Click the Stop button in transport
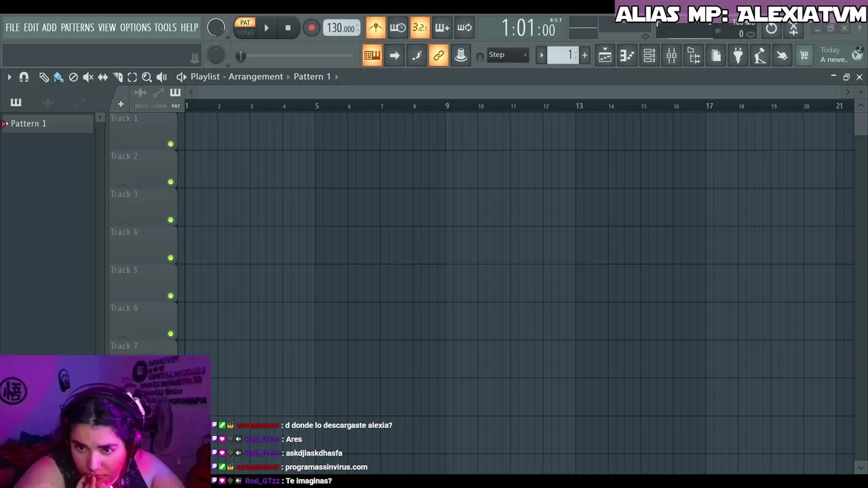This screenshot has height=488, width=868. pos(288,28)
